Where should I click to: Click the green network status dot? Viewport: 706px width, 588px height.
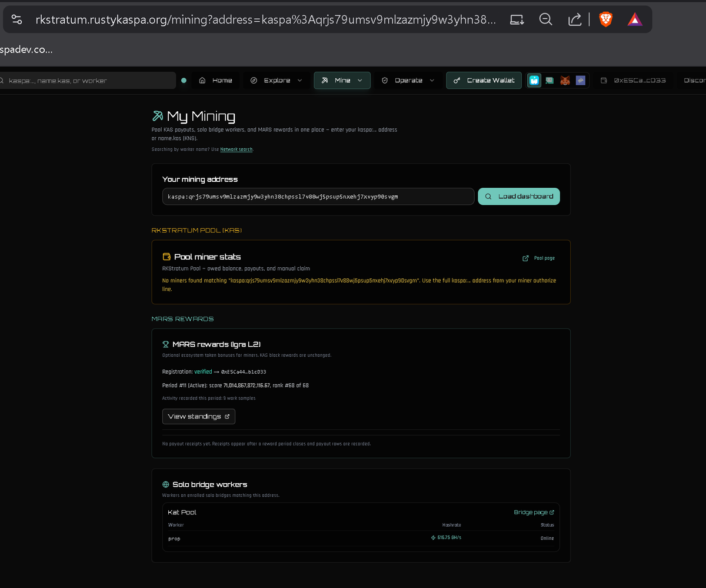point(184,81)
